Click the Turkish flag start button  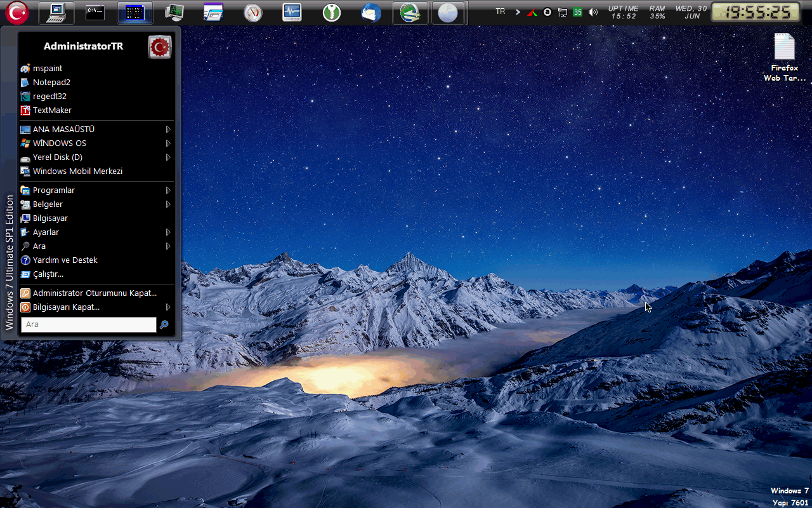click(16, 12)
